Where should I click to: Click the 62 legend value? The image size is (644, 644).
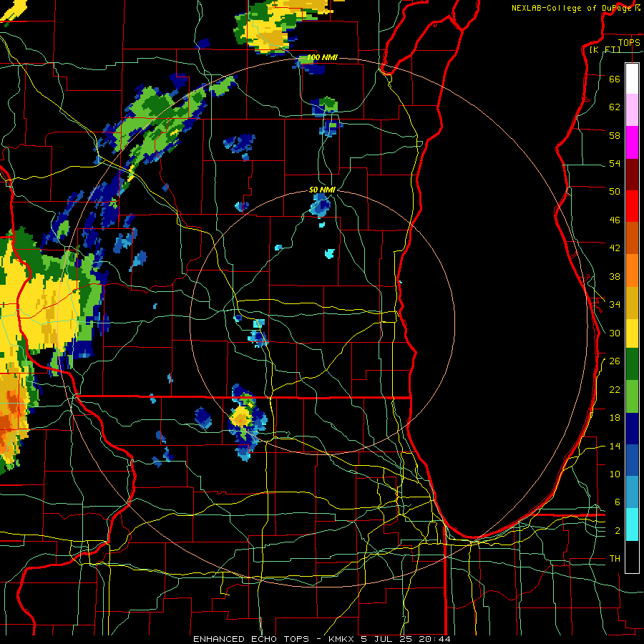pyautogui.click(x=615, y=107)
